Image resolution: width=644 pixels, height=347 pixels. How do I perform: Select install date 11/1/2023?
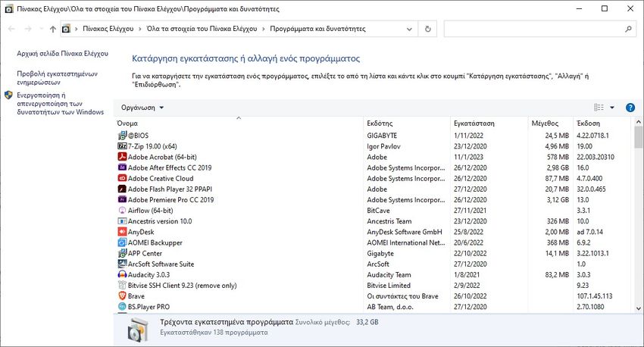pyautogui.click(x=469, y=157)
